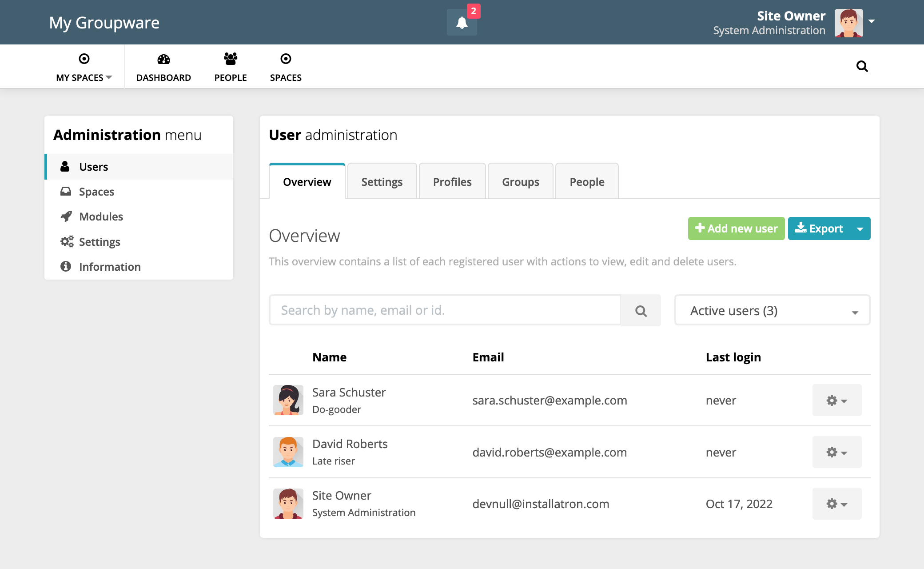This screenshot has height=569, width=924.
Task: Go to People via the group icon
Action: pos(230,59)
